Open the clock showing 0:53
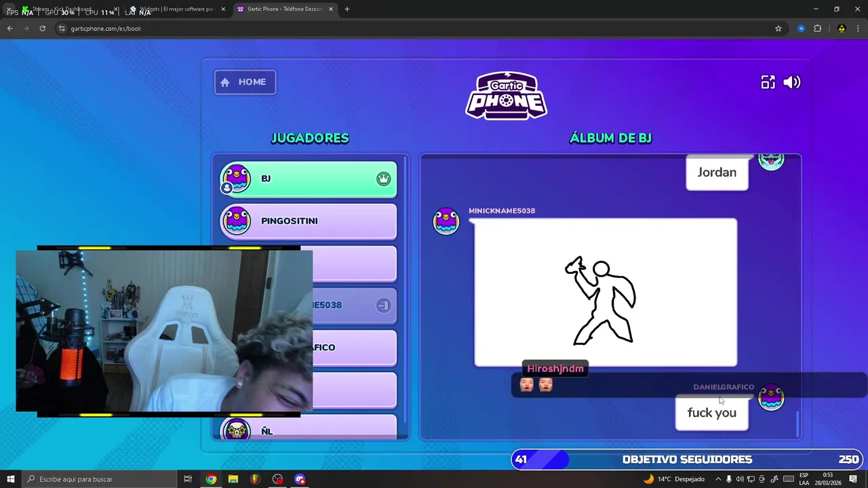Viewport: 868px width, 488px height. tap(827, 479)
